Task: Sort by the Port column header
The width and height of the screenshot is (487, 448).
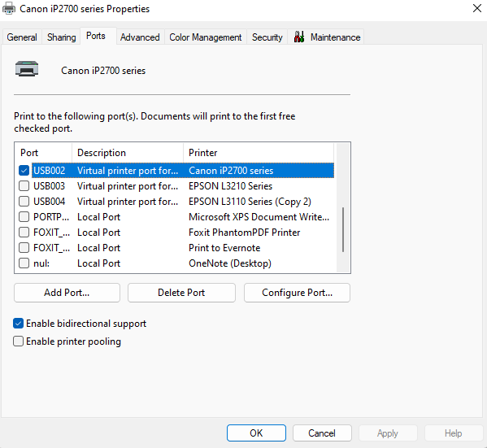Action: click(43, 153)
